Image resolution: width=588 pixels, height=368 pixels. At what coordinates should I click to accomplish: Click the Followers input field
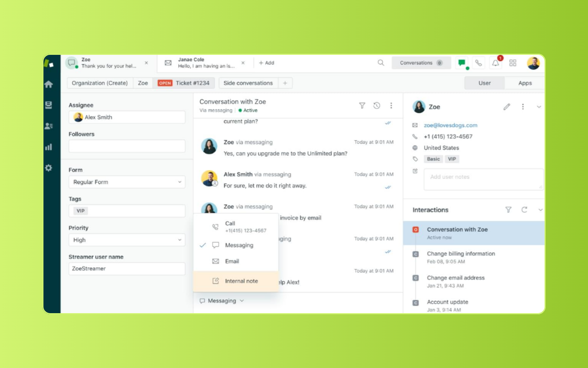(127, 146)
